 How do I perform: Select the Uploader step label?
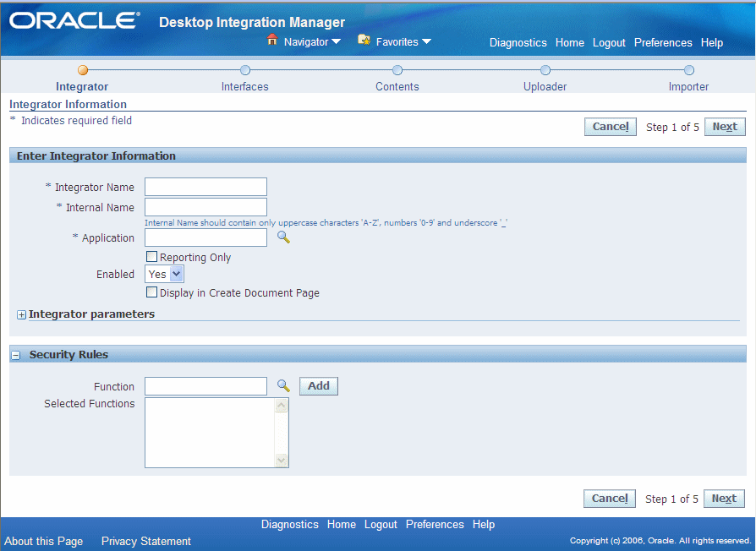coord(545,87)
